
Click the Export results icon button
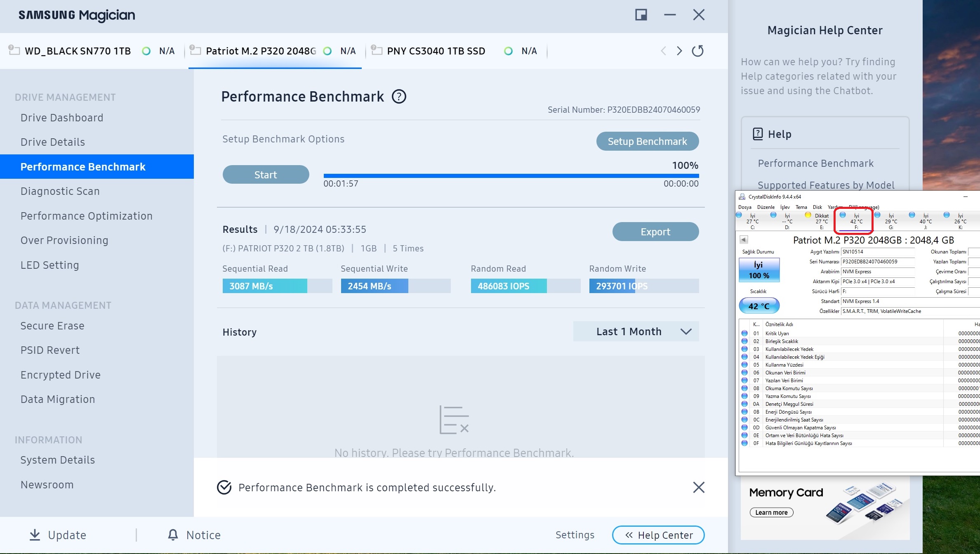(x=655, y=232)
